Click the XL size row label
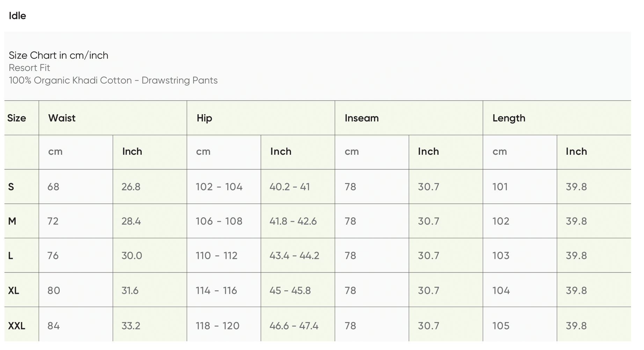 [14, 291]
